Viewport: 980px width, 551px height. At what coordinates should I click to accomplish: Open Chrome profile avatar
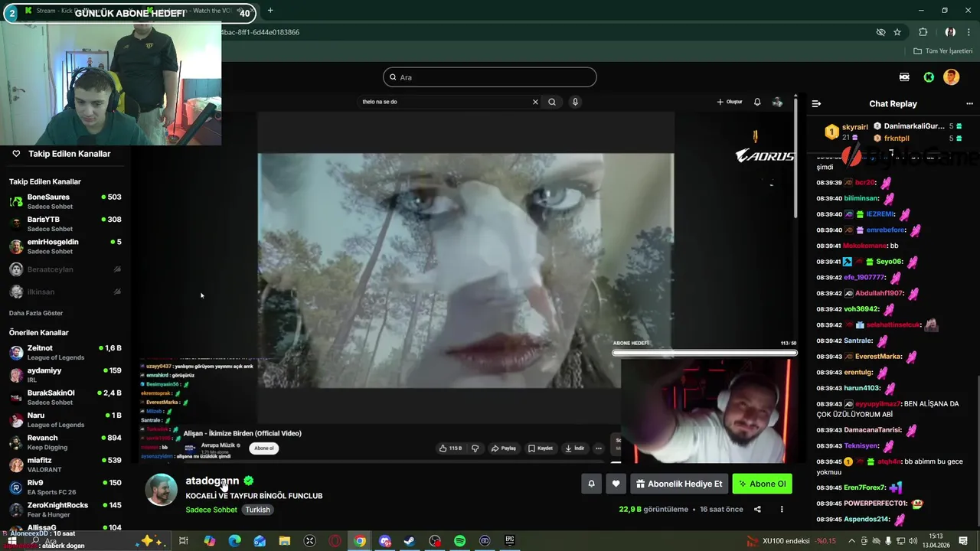click(950, 32)
